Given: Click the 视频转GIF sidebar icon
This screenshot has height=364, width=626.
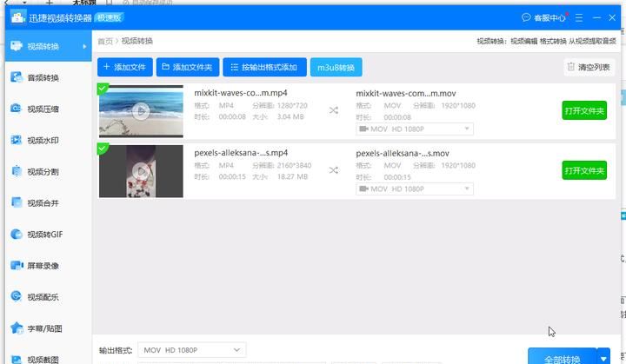Looking at the screenshot, I should click(17, 234).
